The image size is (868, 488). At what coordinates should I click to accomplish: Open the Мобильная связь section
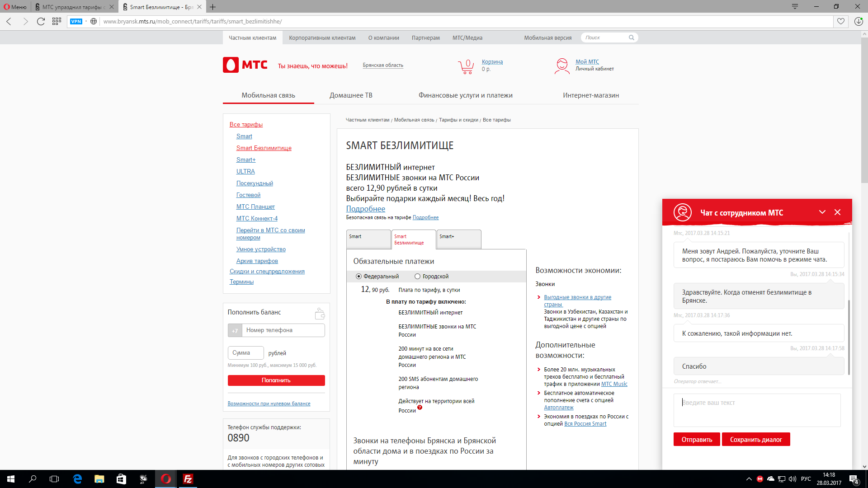[x=268, y=95]
